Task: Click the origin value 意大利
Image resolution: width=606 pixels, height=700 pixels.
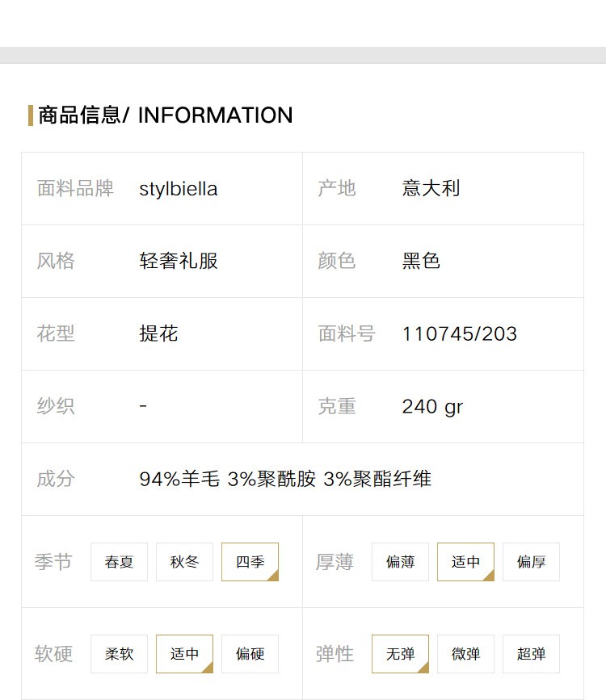Action: [431, 188]
